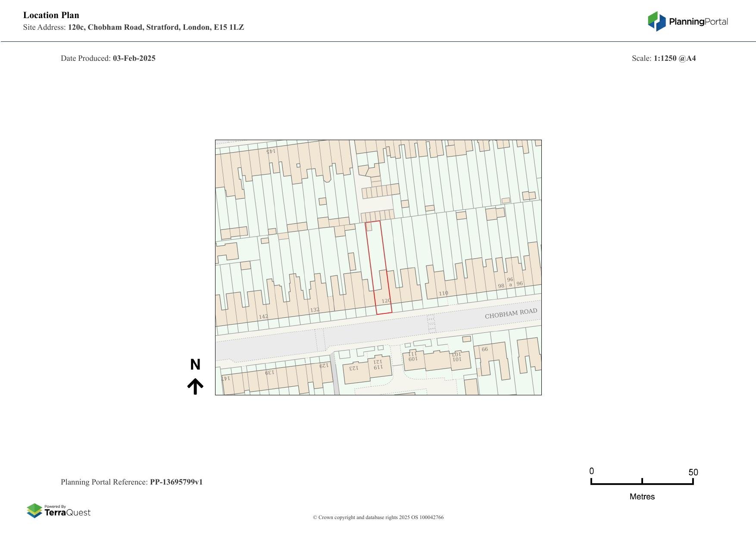Click house number 120 on the map
Image resolution: width=756 pixels, height=535 pixels.
pos(386,301)
